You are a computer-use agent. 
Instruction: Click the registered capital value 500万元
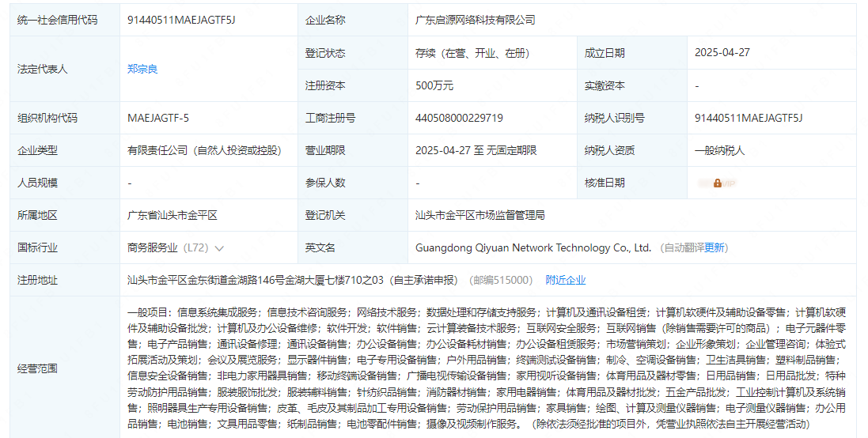tap(434, 85)
